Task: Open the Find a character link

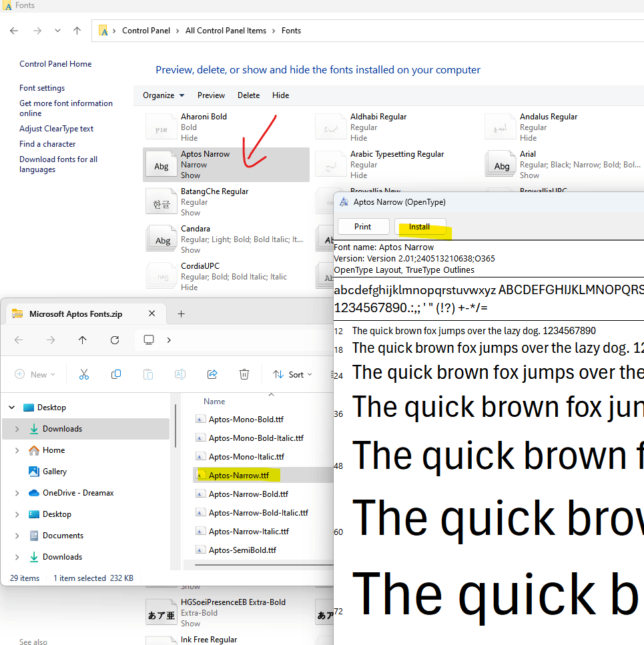Action: coord(47,143)
